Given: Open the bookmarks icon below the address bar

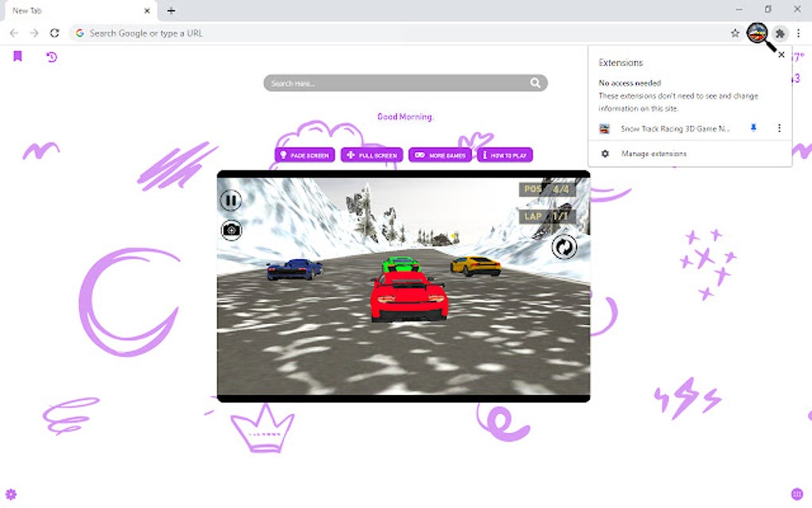Looking at the screenshot, I should [x=17, y=57].
